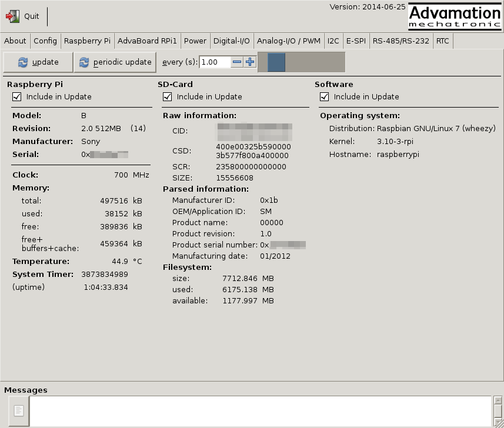Switch to the Power tab
Image resolution: width=504 pixels, height=428 pixels.
[195, 41]
